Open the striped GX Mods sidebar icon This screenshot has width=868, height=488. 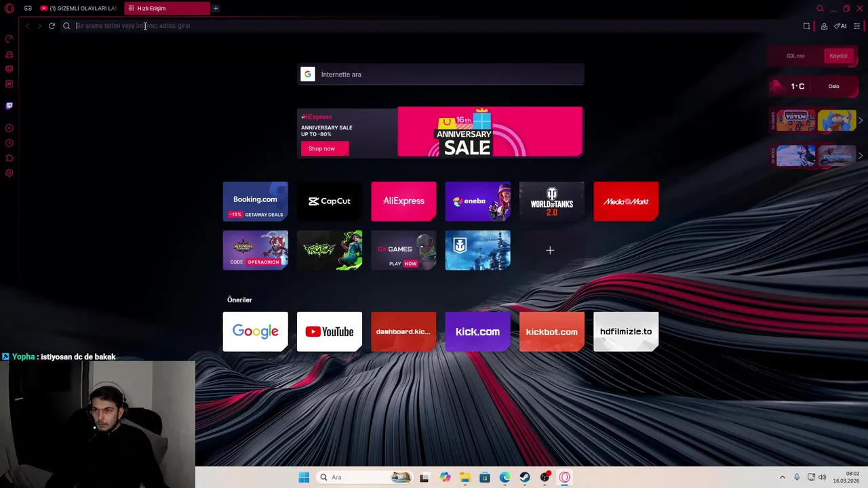coord(9,69)
